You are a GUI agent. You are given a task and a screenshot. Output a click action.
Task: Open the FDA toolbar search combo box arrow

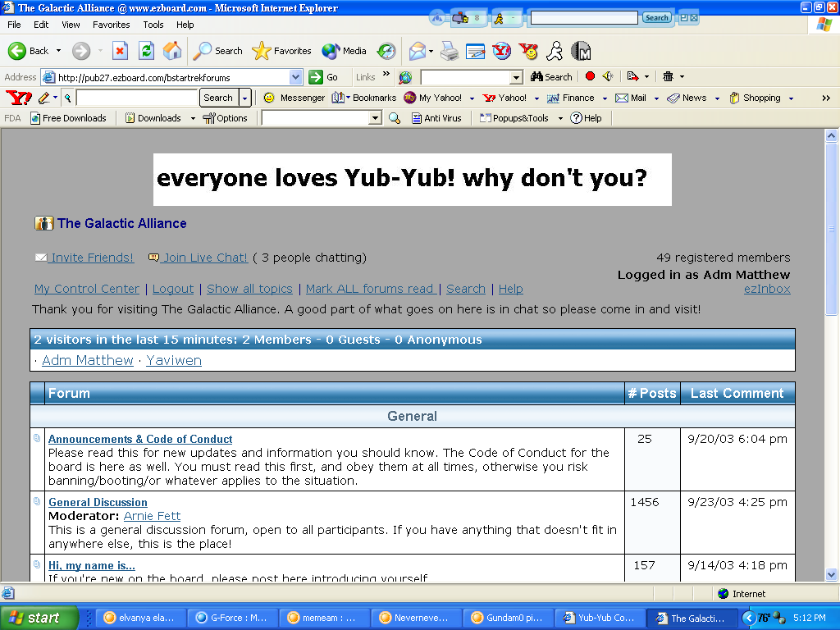[x=376, y=118]
